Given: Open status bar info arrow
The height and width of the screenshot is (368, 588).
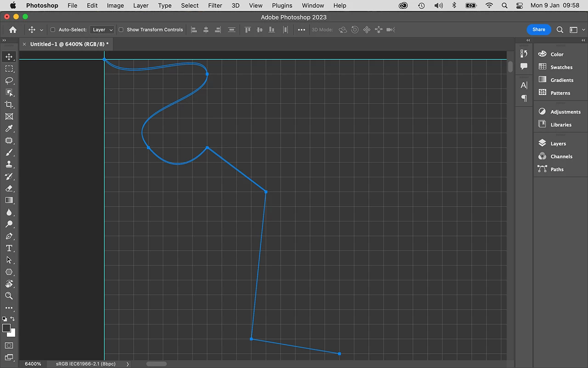Looking at the screenshot, I should [128, 364].
